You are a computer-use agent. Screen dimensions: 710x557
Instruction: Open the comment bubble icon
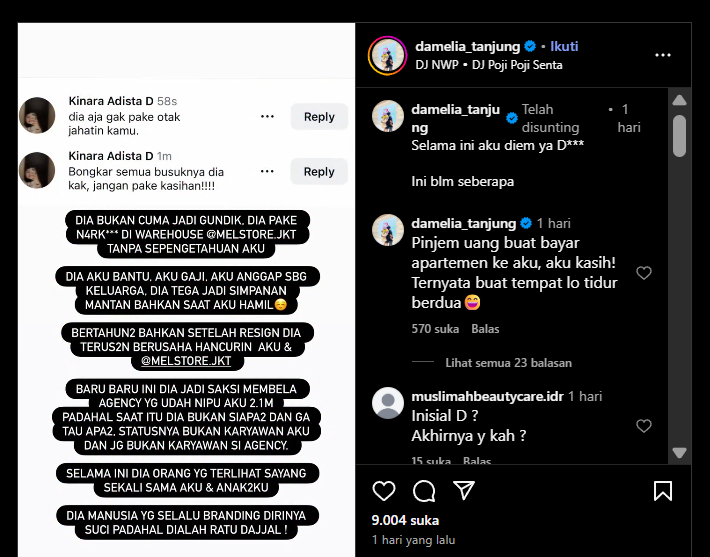pyautogui.click(x=424, y=491)
